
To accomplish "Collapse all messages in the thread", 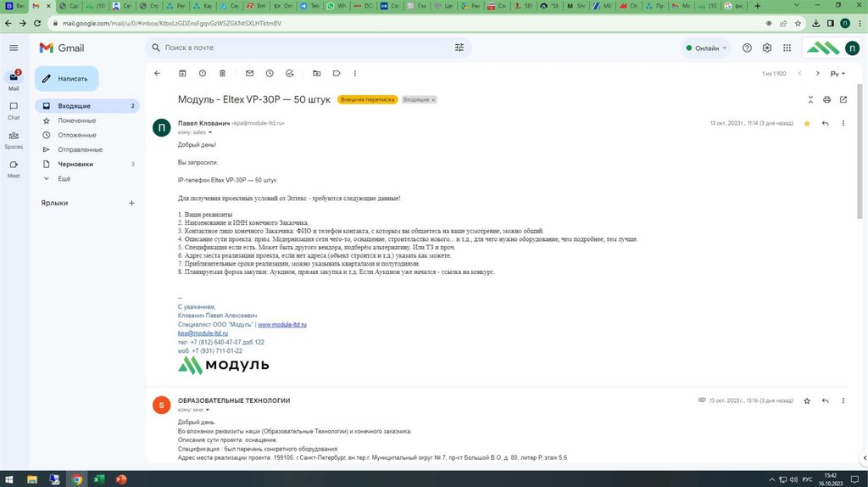I will (x=810, y=100).
